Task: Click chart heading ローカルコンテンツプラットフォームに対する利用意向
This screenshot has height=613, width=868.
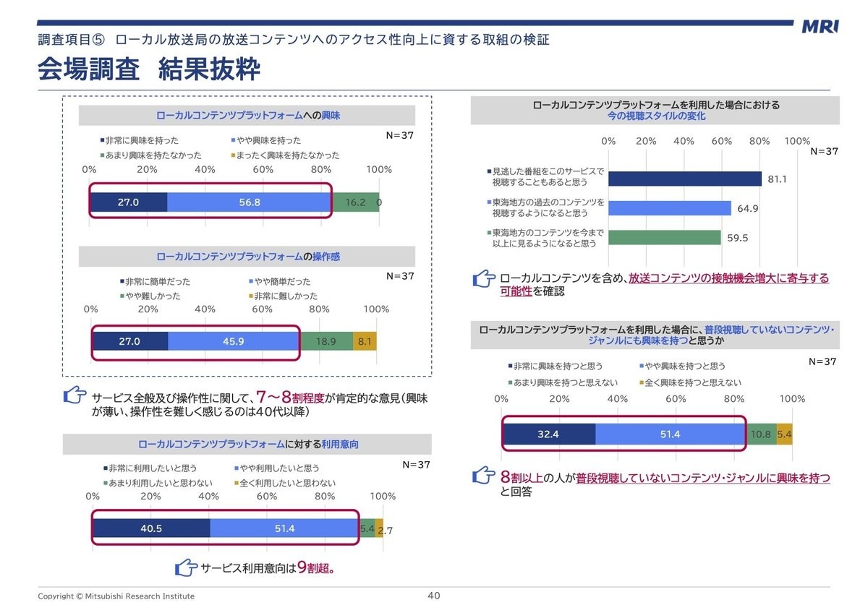Action: [x=247, y=444]
